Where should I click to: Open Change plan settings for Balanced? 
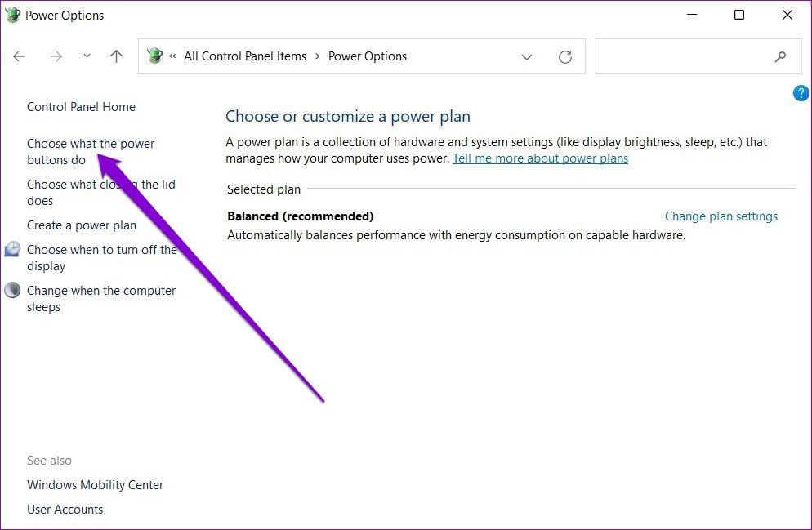pyautogui.click(x=721, y=216)
